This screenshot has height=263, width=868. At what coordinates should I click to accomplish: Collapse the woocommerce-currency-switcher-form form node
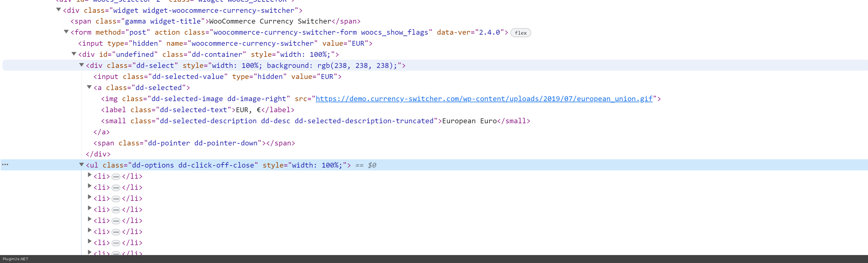66,32
